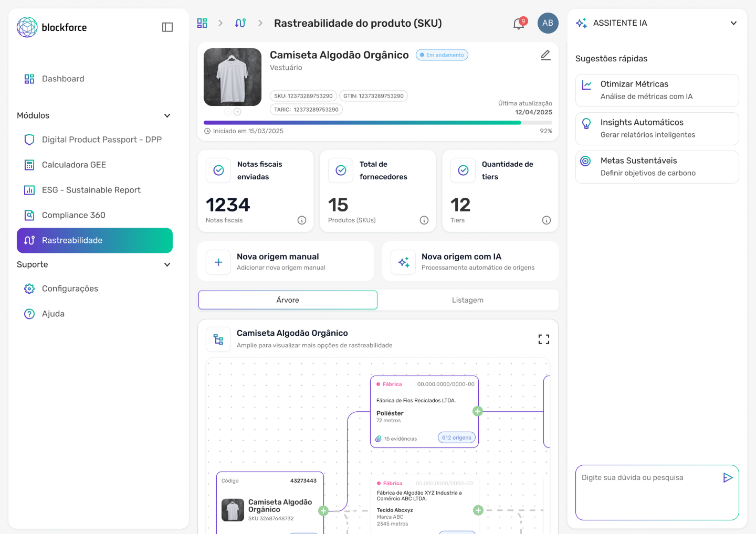Click t-shirt thumbnail in Camiseta node
This screenshot has height=534, width=756.
pos(233,510)
